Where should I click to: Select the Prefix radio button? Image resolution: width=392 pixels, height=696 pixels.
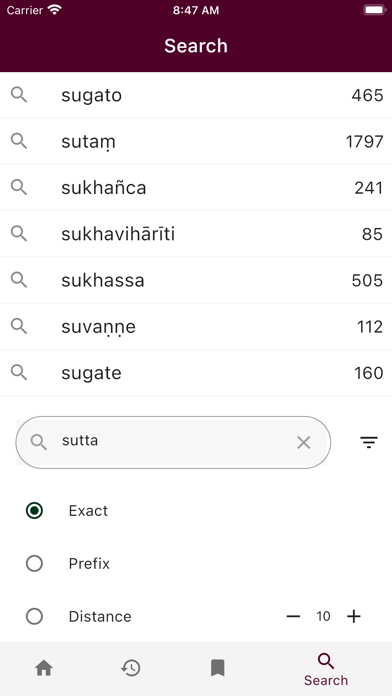point(34,563)
